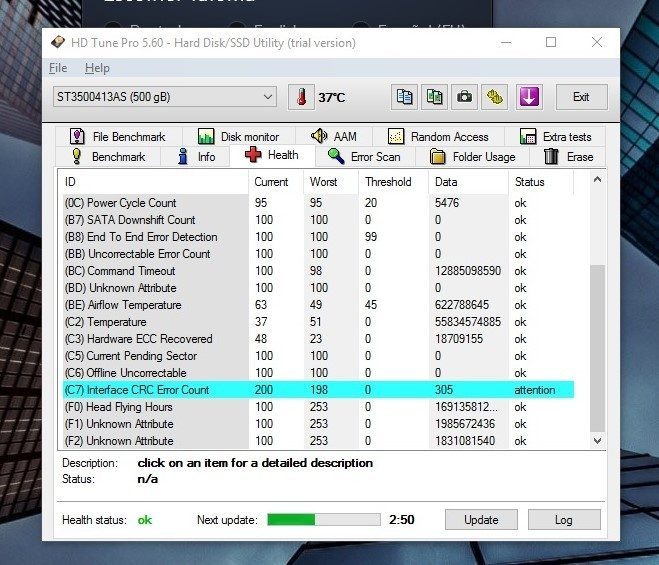This screenshot has width=659, height=565.
Task: Open the File menu
Action: coord(58,68)
